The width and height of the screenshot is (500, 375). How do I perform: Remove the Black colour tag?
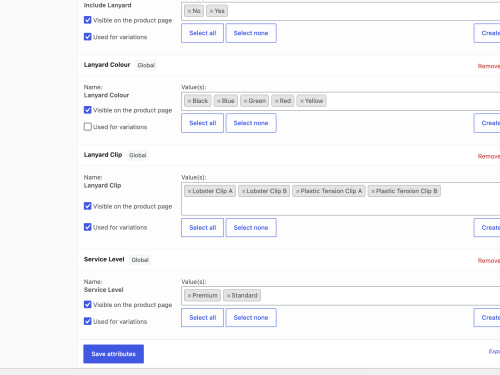[189, 101]
